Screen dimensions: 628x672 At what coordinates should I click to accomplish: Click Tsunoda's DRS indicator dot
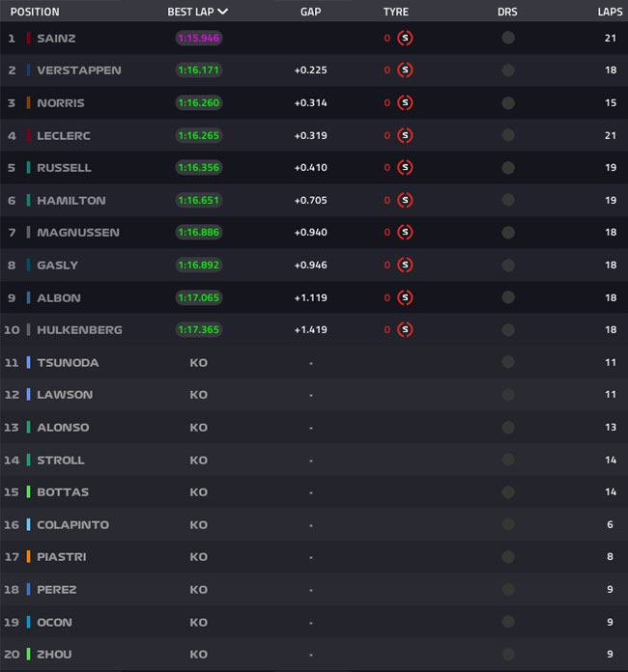coord(508,362)
